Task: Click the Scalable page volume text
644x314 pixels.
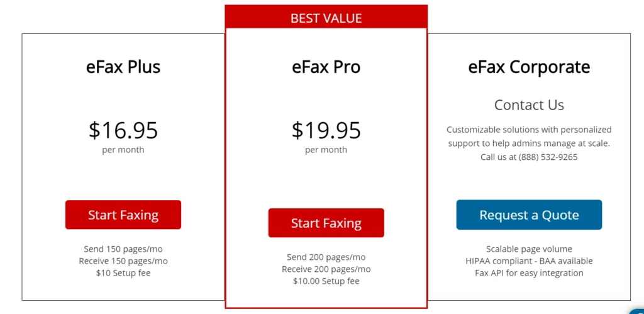Action: click(529, 249)
